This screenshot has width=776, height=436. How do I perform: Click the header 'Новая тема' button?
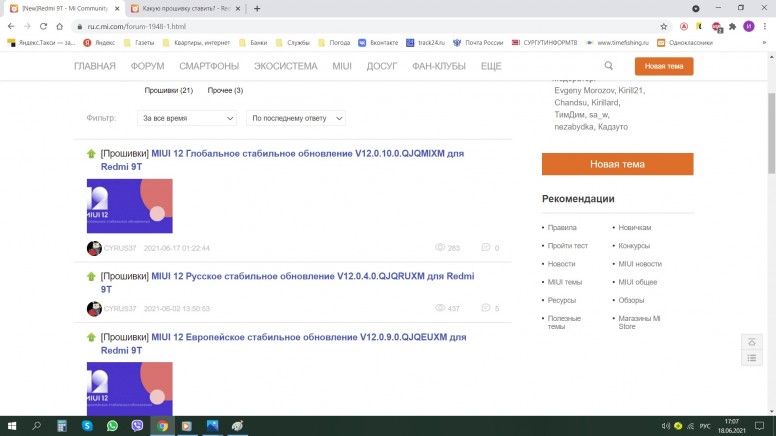pyautogui.click(x=664, y=66)
